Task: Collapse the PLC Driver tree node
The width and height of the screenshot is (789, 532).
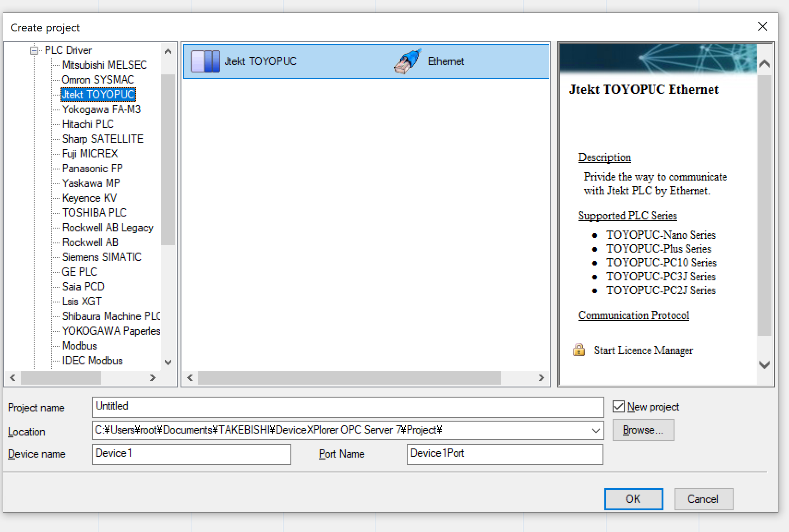Action: 34,50
